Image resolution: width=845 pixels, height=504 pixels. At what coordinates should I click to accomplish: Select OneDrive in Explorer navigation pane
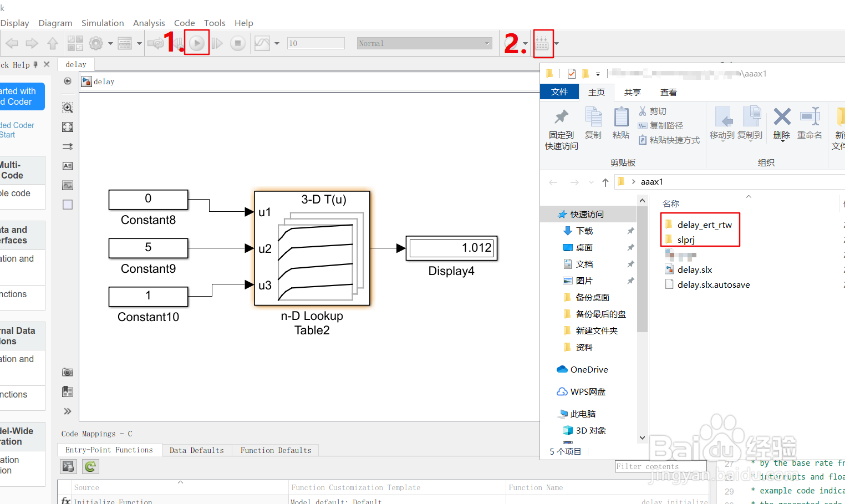coord(582,369)
